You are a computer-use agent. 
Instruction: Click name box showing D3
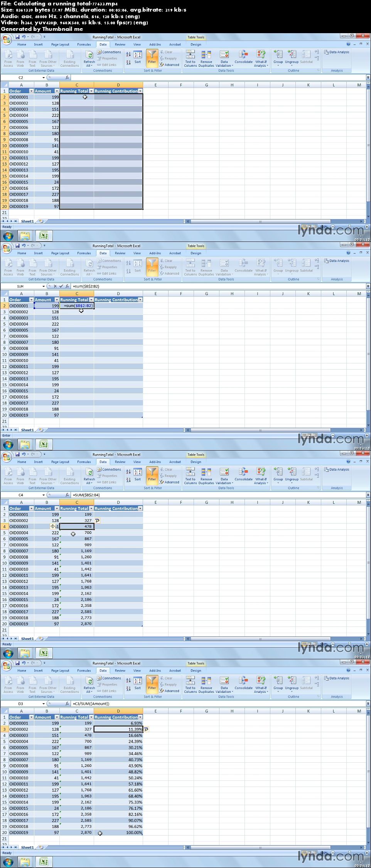[x=21, y=704]
